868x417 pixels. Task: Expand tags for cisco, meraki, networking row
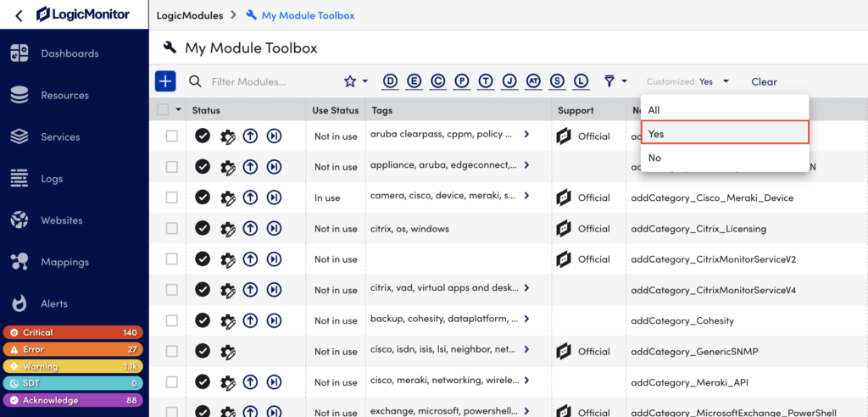[526, 380]
